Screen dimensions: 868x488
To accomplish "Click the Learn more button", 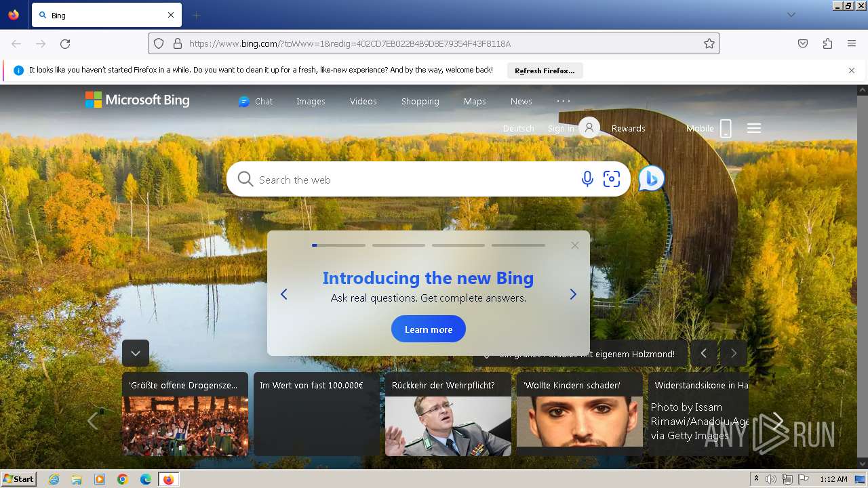I will (x=429, y=329).
